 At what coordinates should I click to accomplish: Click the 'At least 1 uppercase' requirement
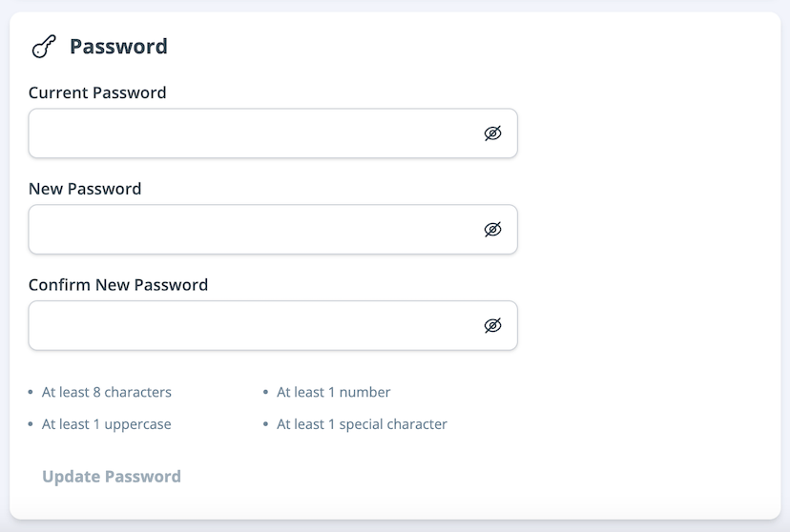[107, 424]
